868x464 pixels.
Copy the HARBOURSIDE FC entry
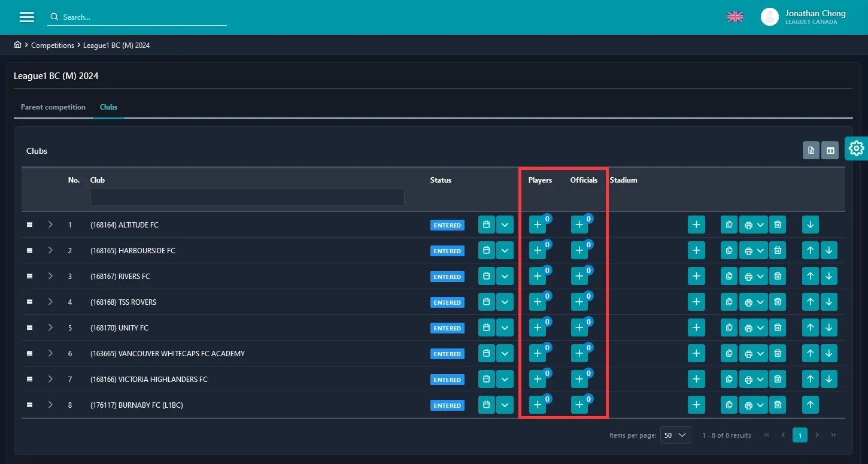click(729, 250)
